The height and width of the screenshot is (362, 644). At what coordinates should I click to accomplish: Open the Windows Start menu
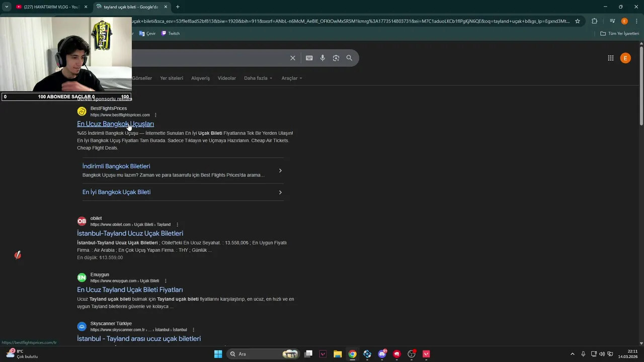pyautogui.click(x=218, y=354)
